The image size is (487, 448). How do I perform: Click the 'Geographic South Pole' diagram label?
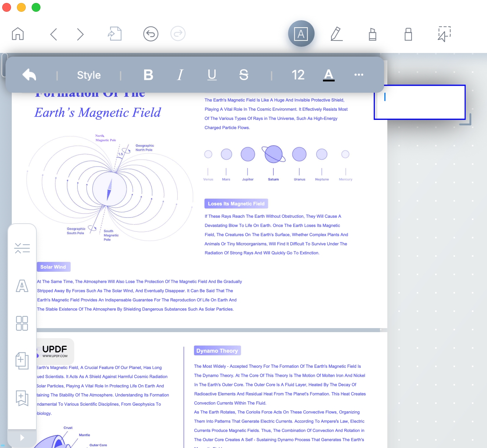pyautogui.click(x=76, y=231)
